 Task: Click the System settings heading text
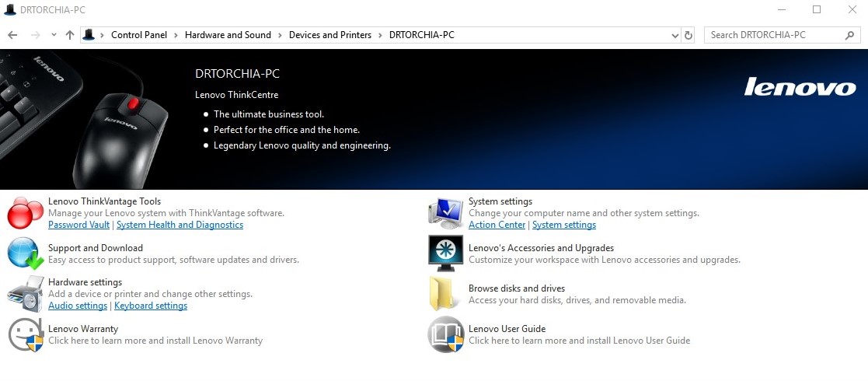coord(500,201)
